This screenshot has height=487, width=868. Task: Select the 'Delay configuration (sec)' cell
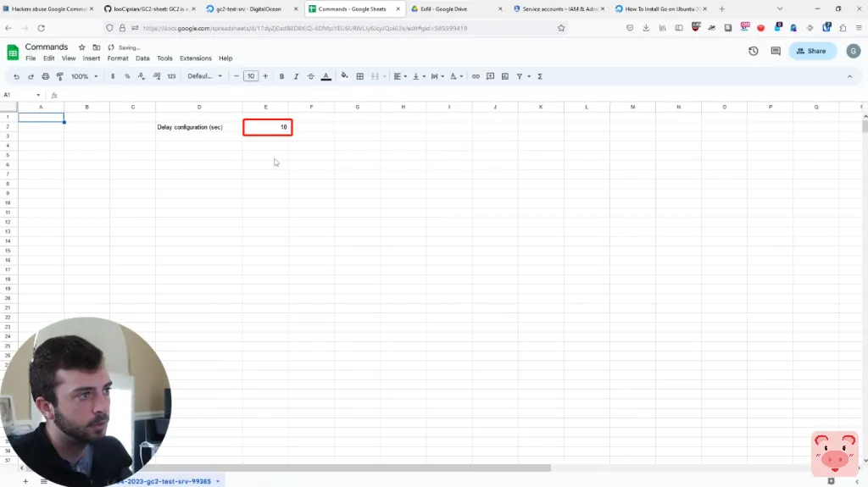coord(198,127)
